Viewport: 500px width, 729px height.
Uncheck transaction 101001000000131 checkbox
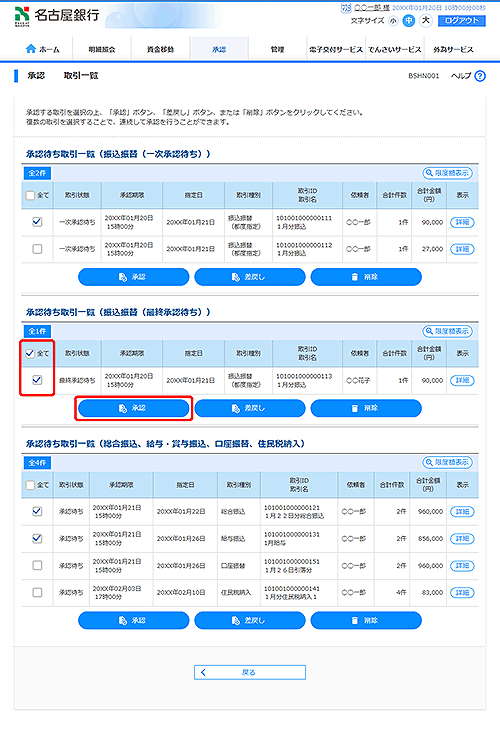pyautogui.click(x=37, y=538)
